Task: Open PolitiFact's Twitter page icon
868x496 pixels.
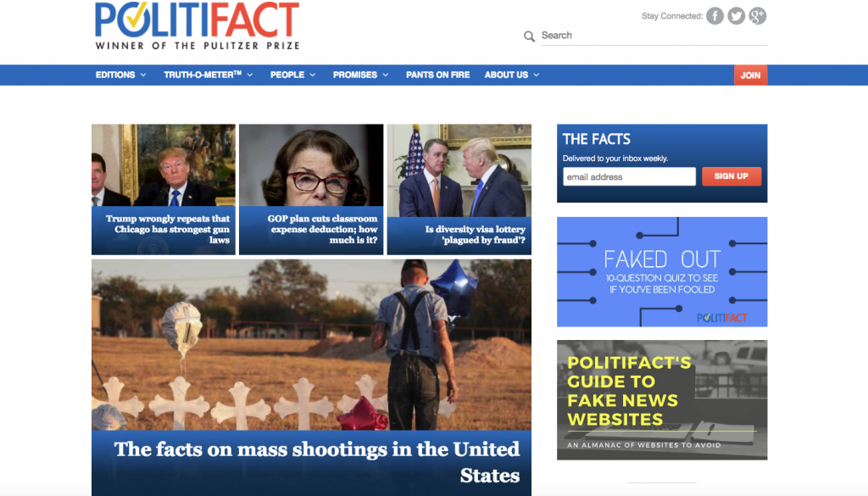Action: pyautogui.click(x=737, y=16)
